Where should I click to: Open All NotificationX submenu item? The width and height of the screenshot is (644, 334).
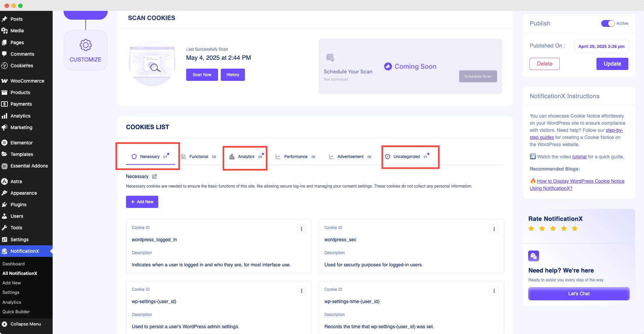tap(20, 273)
